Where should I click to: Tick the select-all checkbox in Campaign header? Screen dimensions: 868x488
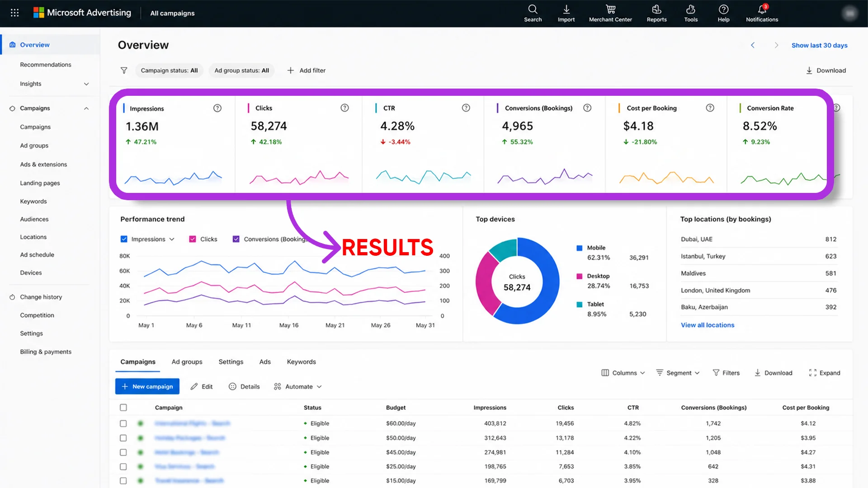coord(123,408)
